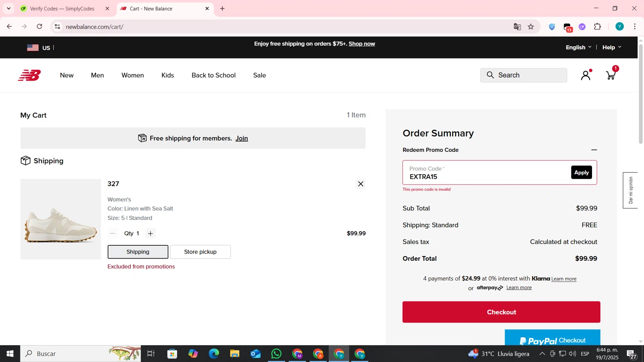Open the New menu
Image resolution: width=644 pixels, height=362 pixels.
67,75
